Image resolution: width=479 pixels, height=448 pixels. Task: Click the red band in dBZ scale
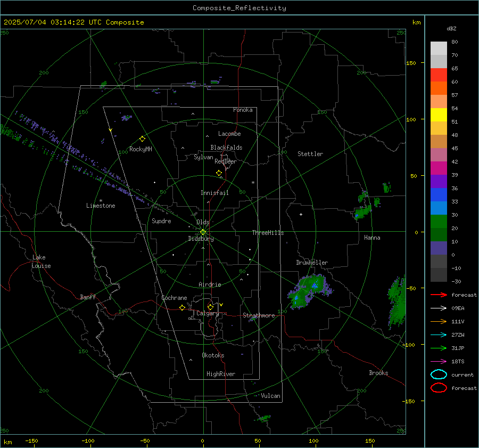point(439,75)
